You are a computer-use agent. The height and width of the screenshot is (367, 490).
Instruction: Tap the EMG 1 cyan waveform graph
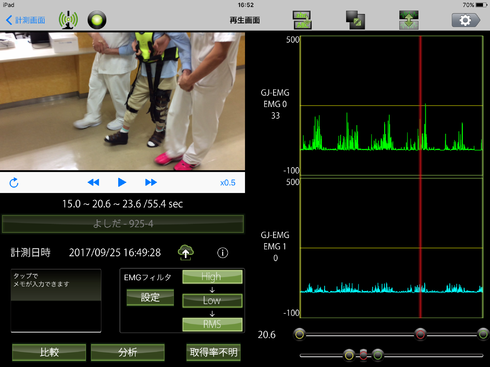[392, 248]
